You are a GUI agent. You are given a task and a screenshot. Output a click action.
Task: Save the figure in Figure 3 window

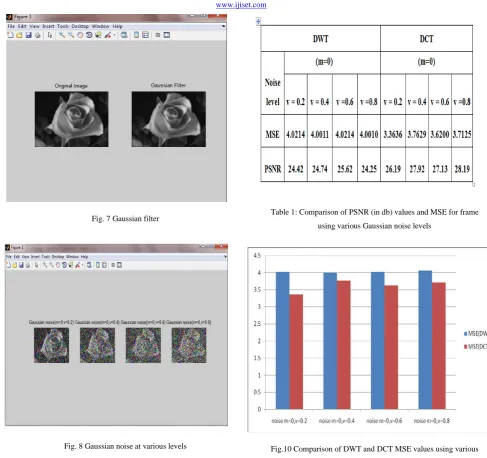[x=29, y=35]
